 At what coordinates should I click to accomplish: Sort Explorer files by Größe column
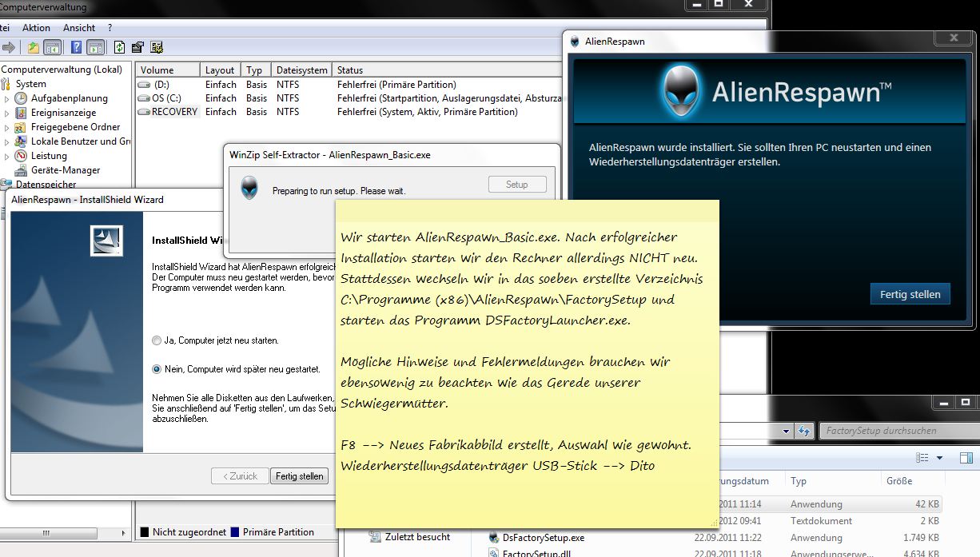pos(912,481)
